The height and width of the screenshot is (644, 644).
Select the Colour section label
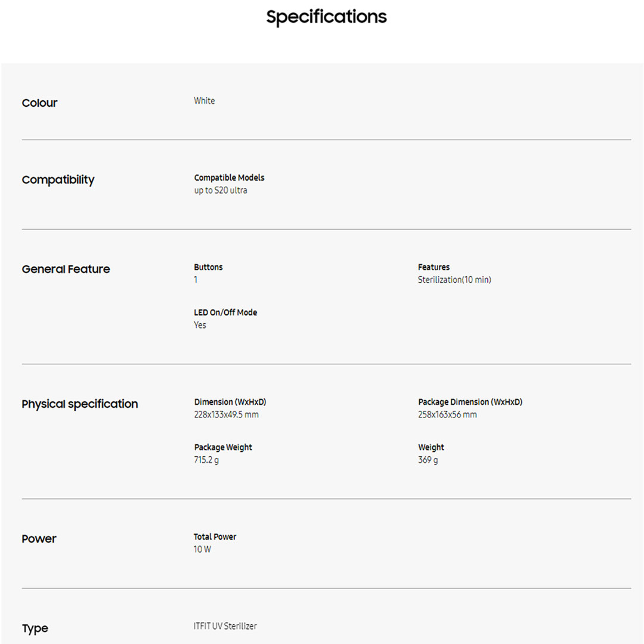[40, 103]
